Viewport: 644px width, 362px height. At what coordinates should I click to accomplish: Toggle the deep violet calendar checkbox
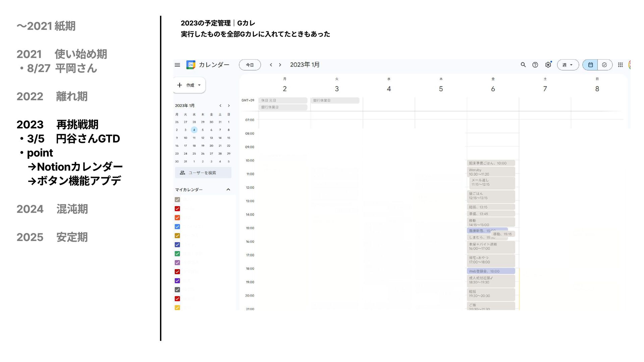177,281
